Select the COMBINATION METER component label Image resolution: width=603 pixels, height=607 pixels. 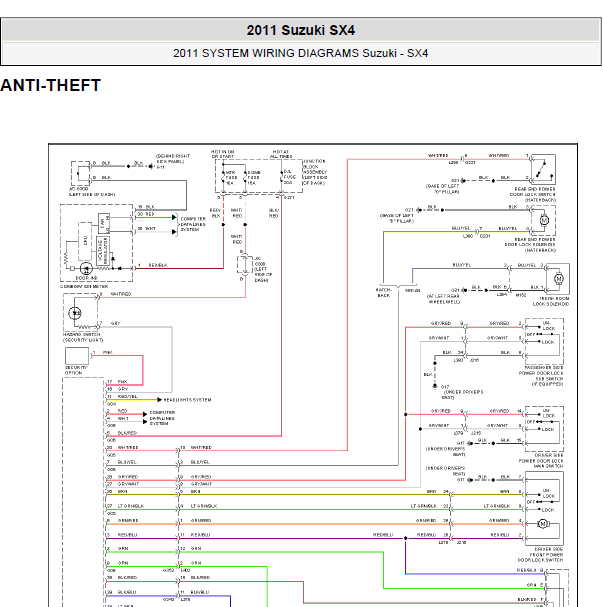(x=84, y=286)
